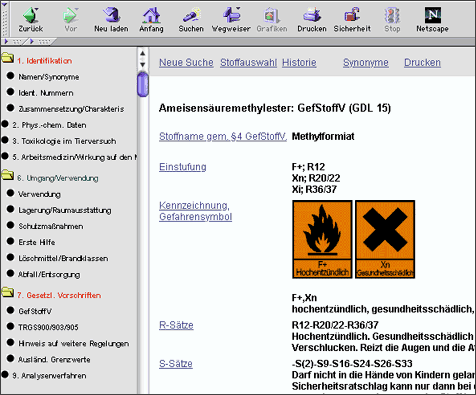This screenshot has width=476, height=395.
Task: Open Löschmittel/Brandklassen entry
Action: [x=63, y=258]
